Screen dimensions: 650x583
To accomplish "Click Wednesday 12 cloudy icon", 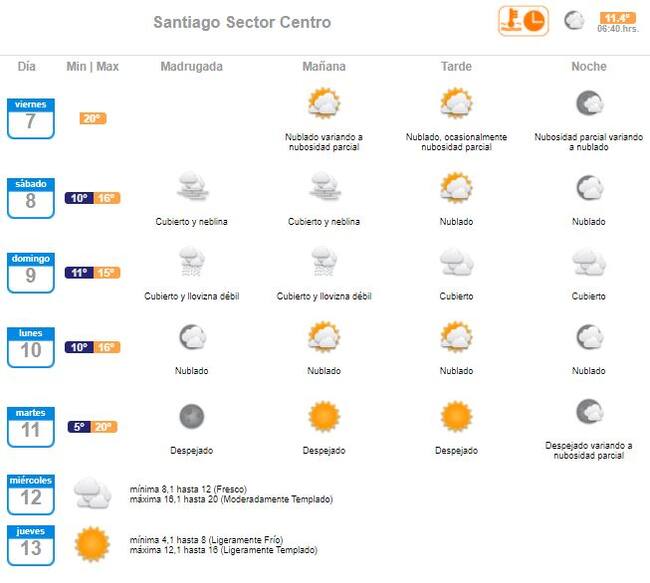I will click(x=92, y=491).
